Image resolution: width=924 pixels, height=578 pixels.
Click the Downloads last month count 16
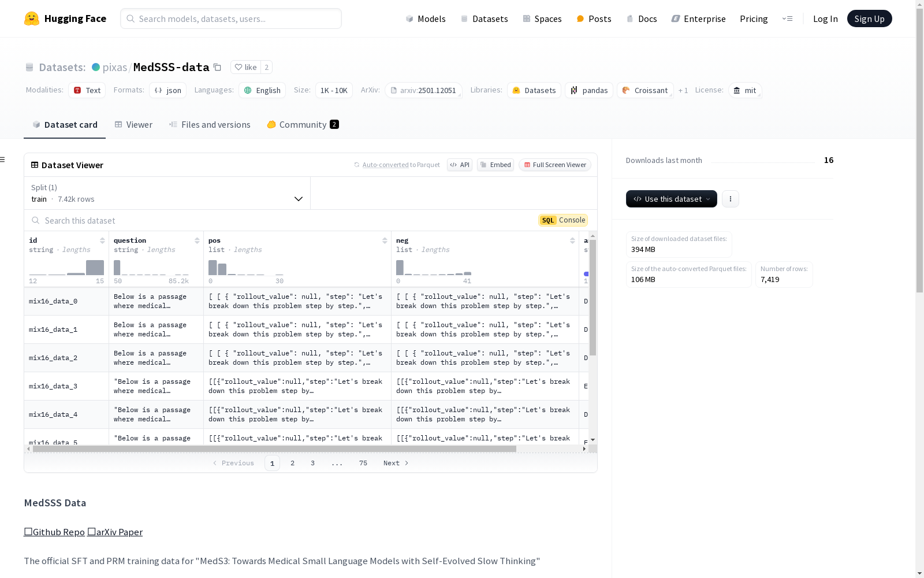point(829,160)
